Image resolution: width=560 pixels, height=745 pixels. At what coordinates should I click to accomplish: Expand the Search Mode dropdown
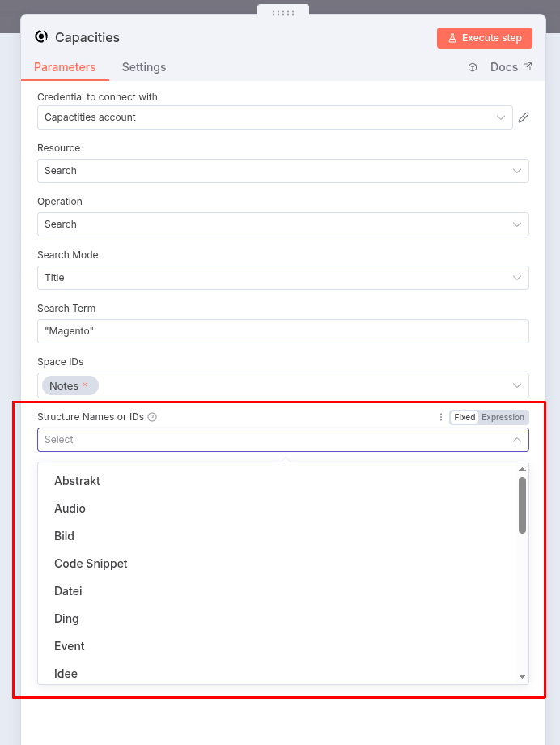[x=282, y=278]
